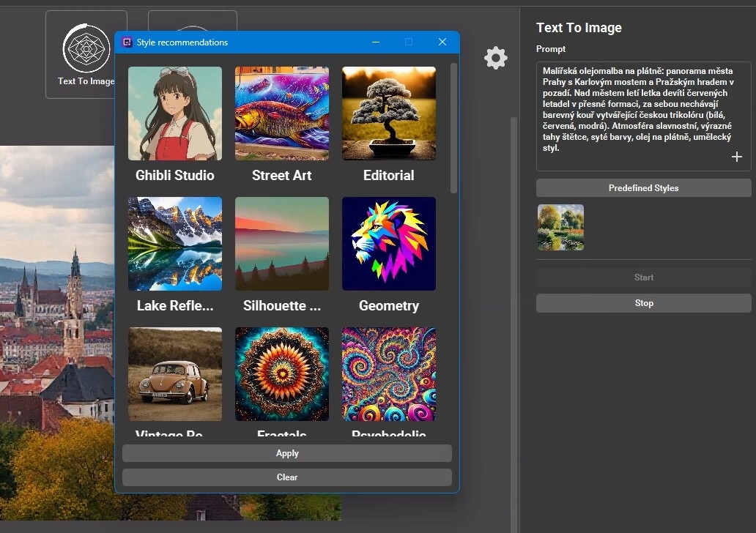Click the plus icon in prompt box
Image resolution: width=756 pixels, height=533 pixels.
737,157
